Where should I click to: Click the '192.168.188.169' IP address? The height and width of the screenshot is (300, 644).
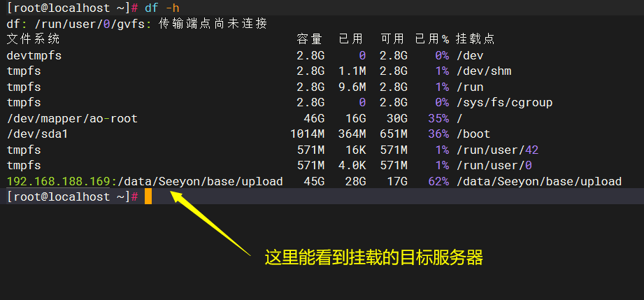point(58,181)
